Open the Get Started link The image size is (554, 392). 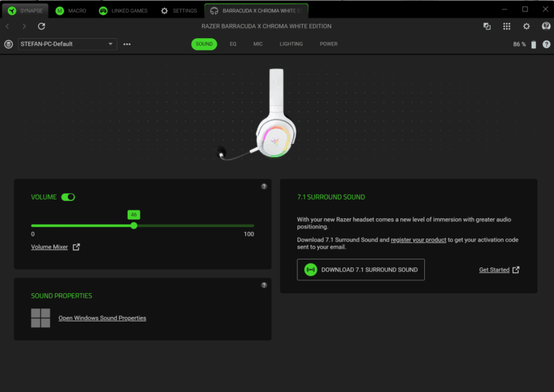click(x=494, y=270)
